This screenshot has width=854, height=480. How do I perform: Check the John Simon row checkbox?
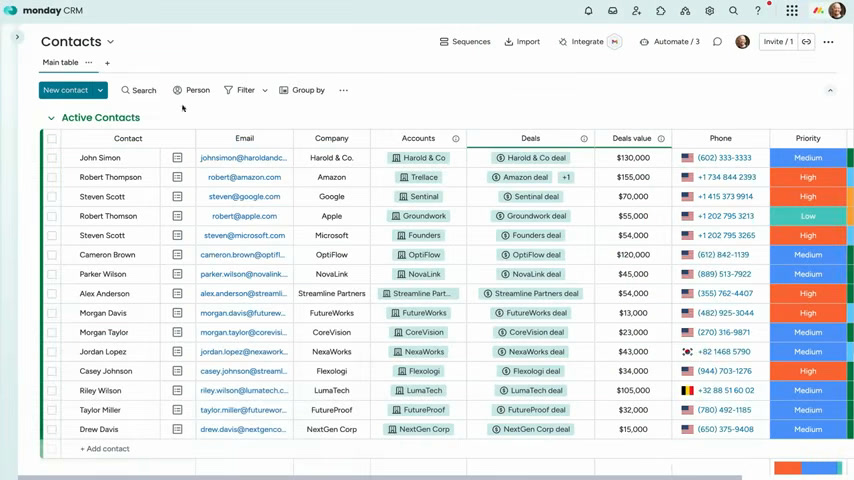(52, 158)
